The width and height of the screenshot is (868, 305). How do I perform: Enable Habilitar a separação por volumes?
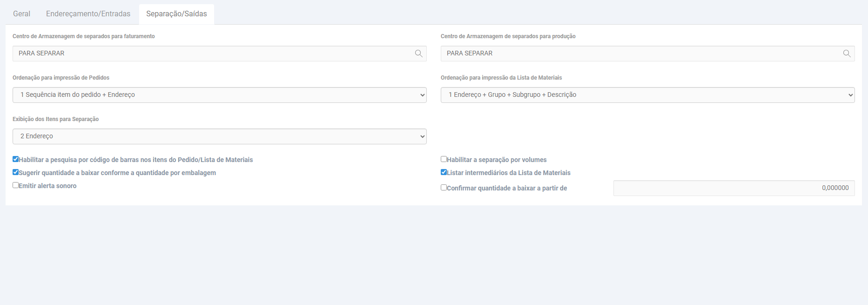pyautogui.click(x=444, y=159)
